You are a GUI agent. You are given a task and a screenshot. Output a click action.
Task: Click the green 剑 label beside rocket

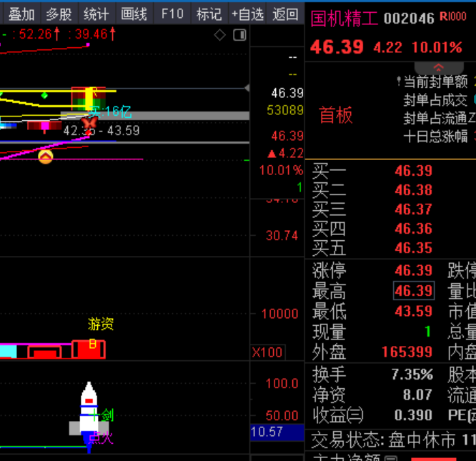(107, 415)
